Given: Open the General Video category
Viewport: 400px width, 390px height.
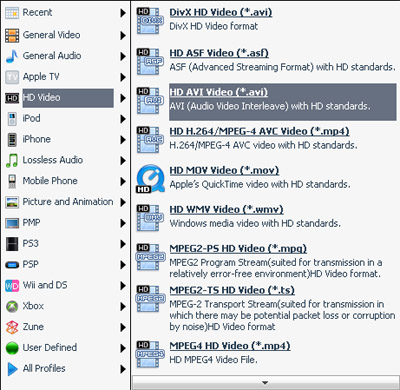Looking at the screenshot, I should click(51, 35).
